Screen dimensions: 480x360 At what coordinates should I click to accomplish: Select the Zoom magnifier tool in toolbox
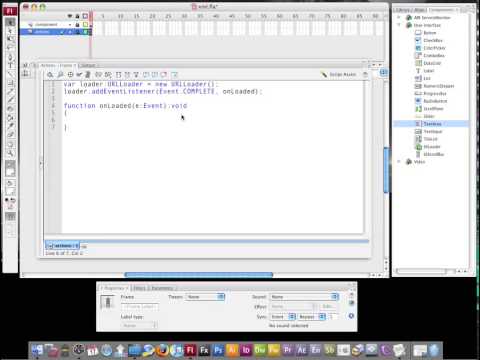click(10, 153)
